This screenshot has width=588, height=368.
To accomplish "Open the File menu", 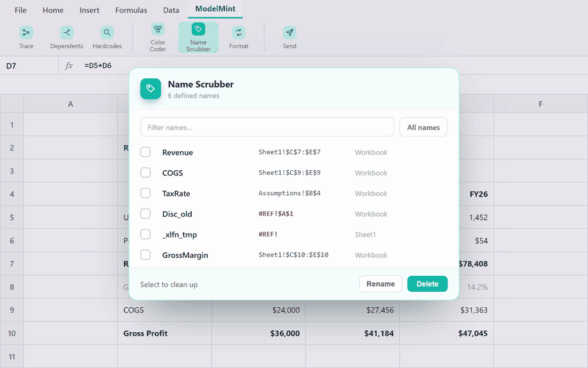I will [x=20, y=10].
